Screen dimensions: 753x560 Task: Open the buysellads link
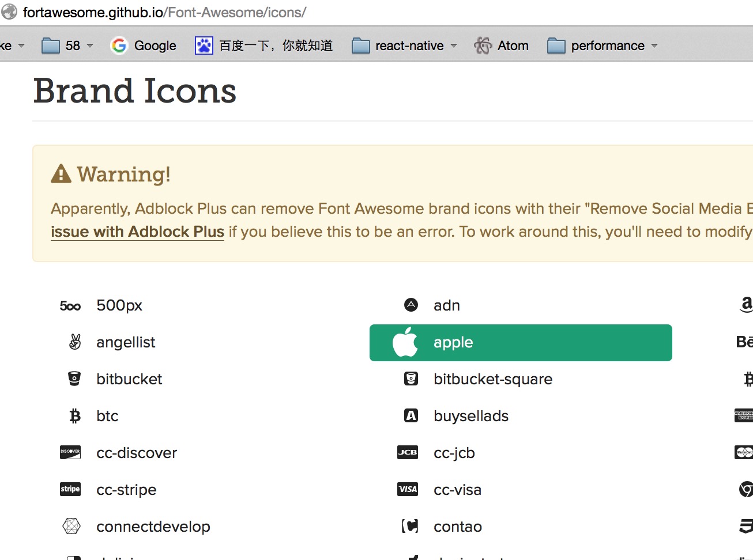(471, 416)
